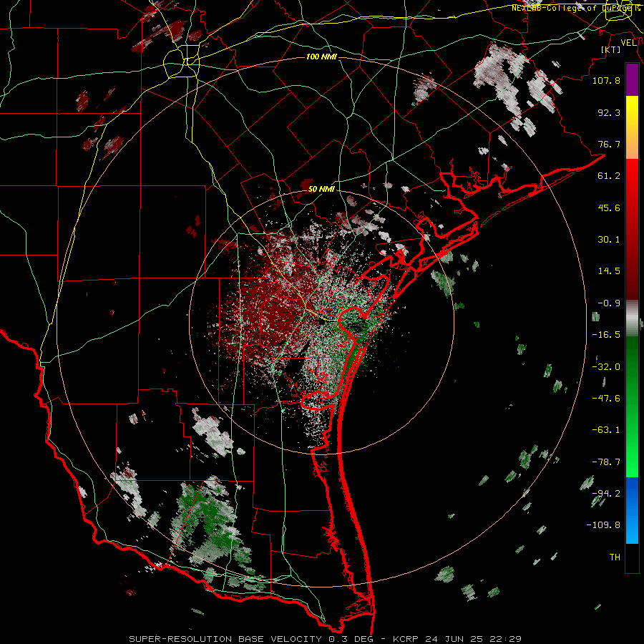Click the 61.2 value on the velocity scale

(x=609, y=176)
